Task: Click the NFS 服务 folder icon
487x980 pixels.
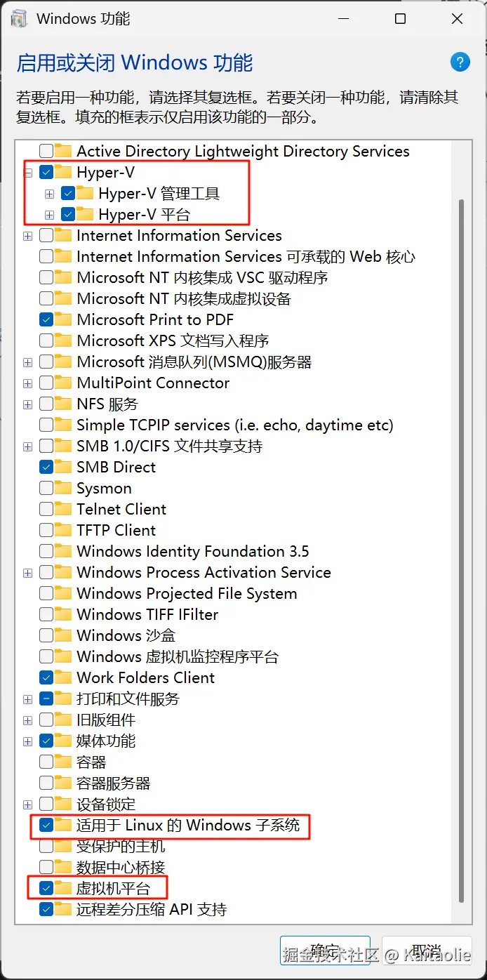Action: tap(64, 403)
